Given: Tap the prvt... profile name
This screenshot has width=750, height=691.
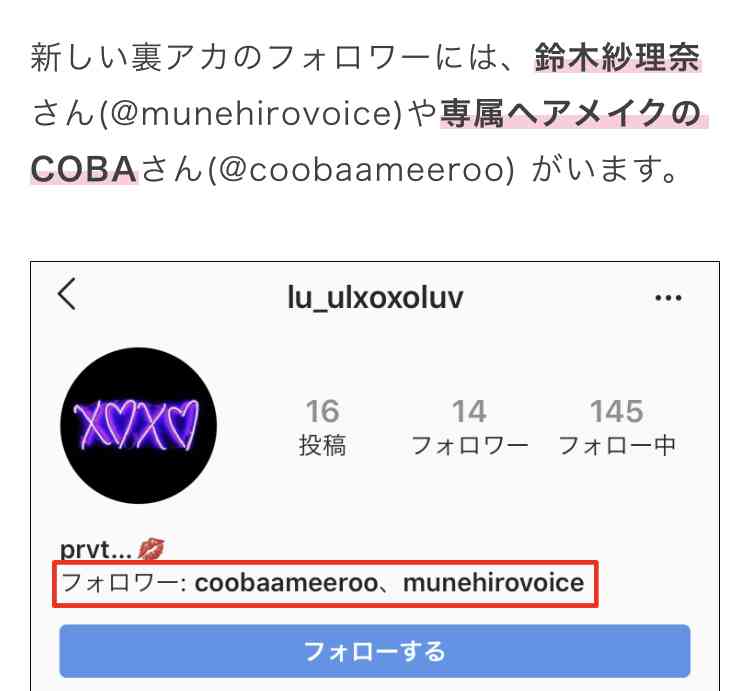Looking at the screenshot, I should click(96, 549).
